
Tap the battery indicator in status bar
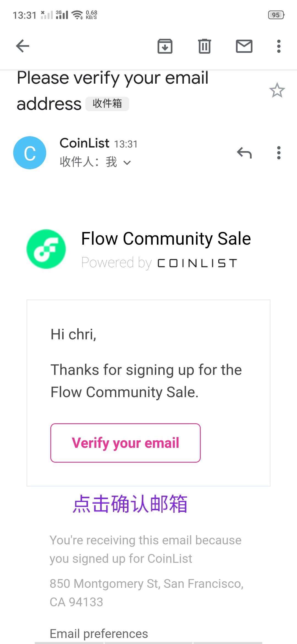tap(276, 15)
